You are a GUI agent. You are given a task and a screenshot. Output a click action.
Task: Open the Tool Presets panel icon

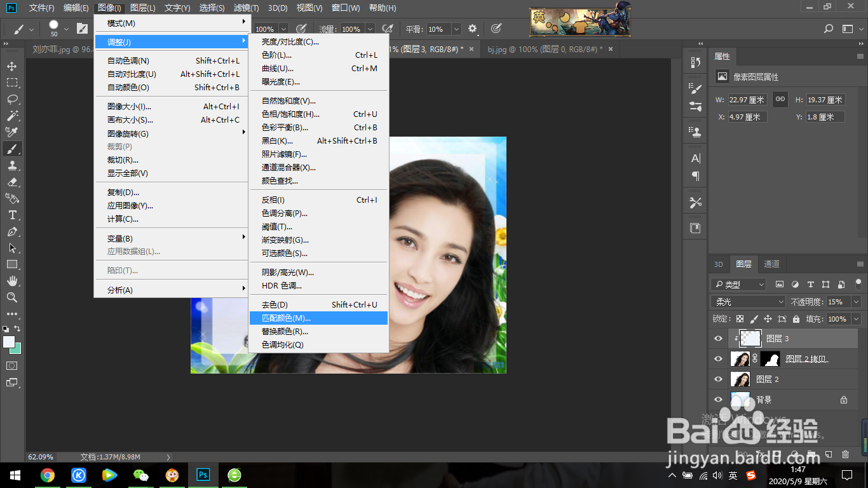click(x=696, y=203)
